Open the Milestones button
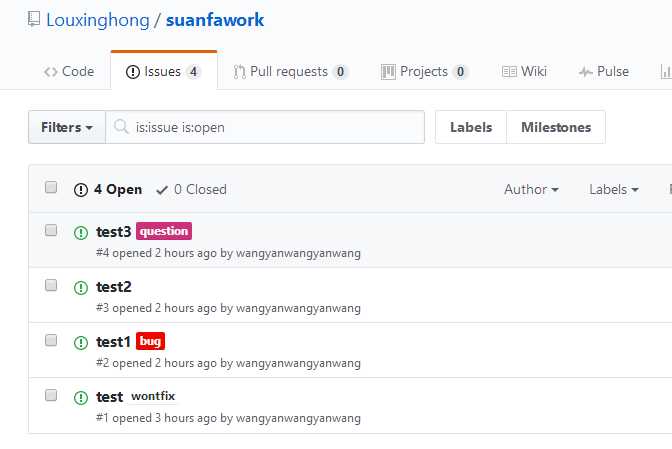The height and width of the screenshot is (449, 672). click(x=556, y=127)
